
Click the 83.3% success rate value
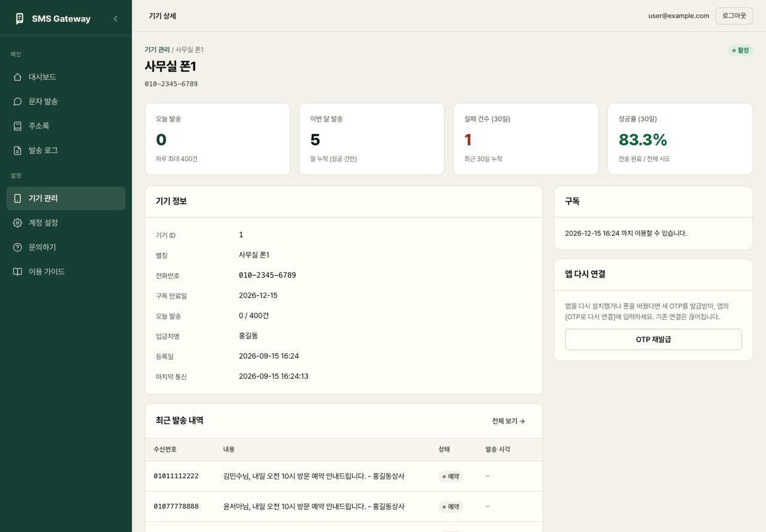[643, 139]
